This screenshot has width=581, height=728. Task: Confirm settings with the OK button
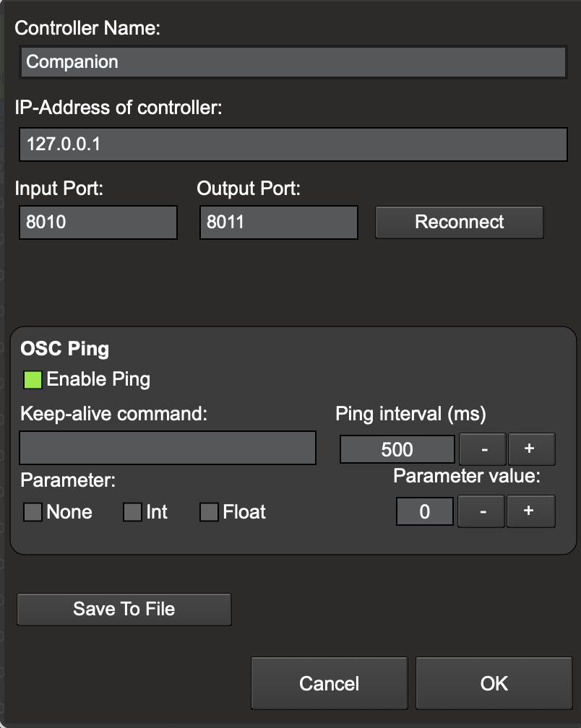coord(494,682)
